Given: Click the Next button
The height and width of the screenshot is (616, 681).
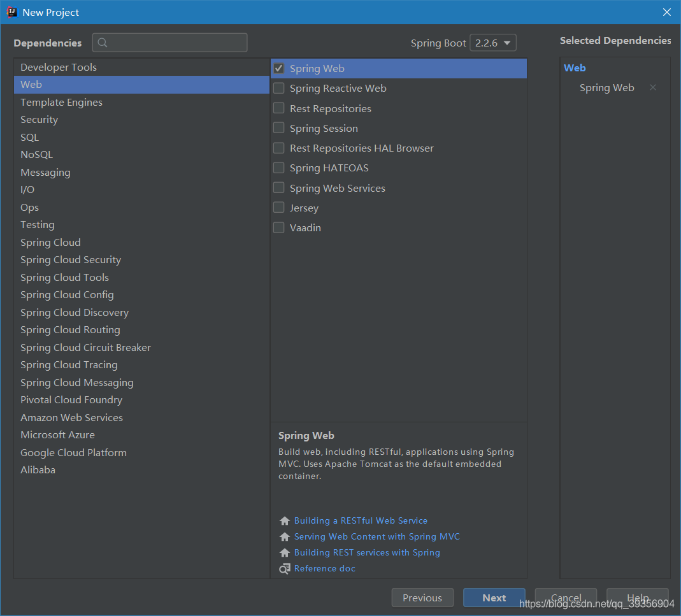Looking at the screenshot, I should 494,598.
